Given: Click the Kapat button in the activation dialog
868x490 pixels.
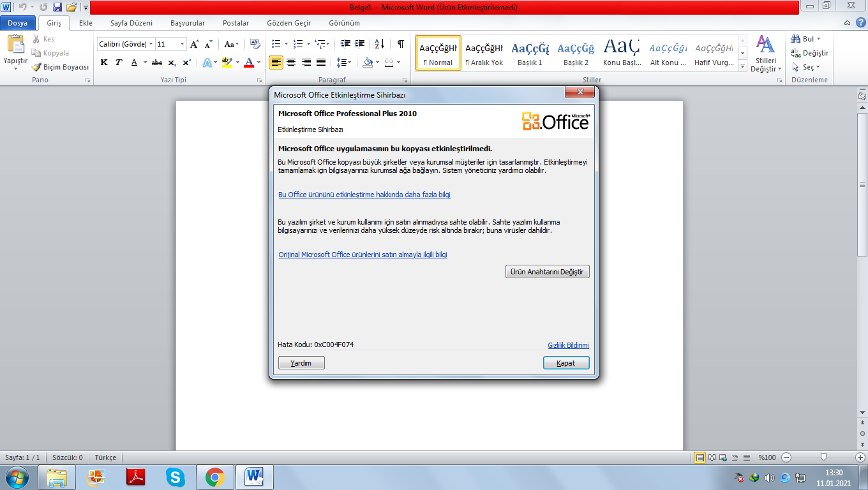Looking at the screenshot, I should point(566,363).
